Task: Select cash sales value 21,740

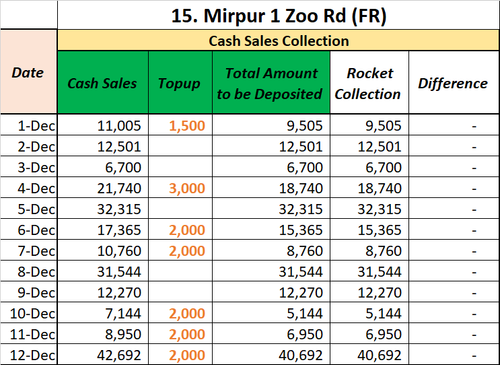Action: (103, 188)
